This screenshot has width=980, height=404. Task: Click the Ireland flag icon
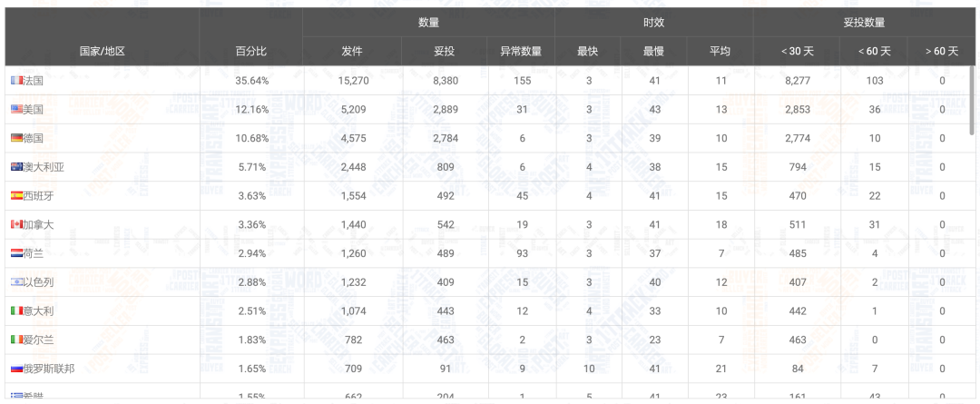(16, 339)
